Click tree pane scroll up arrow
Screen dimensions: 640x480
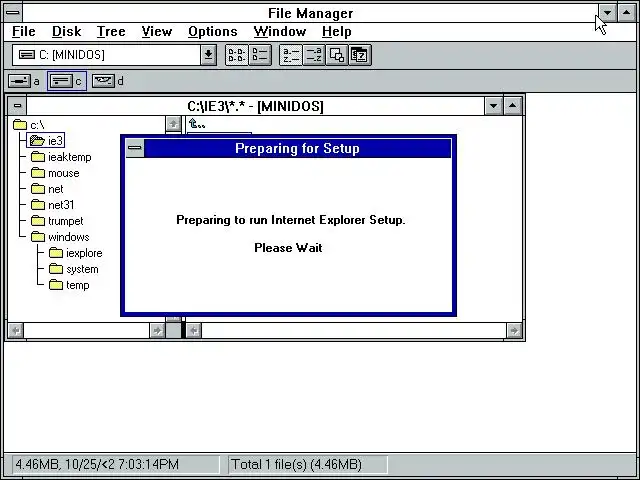point(173,124)
